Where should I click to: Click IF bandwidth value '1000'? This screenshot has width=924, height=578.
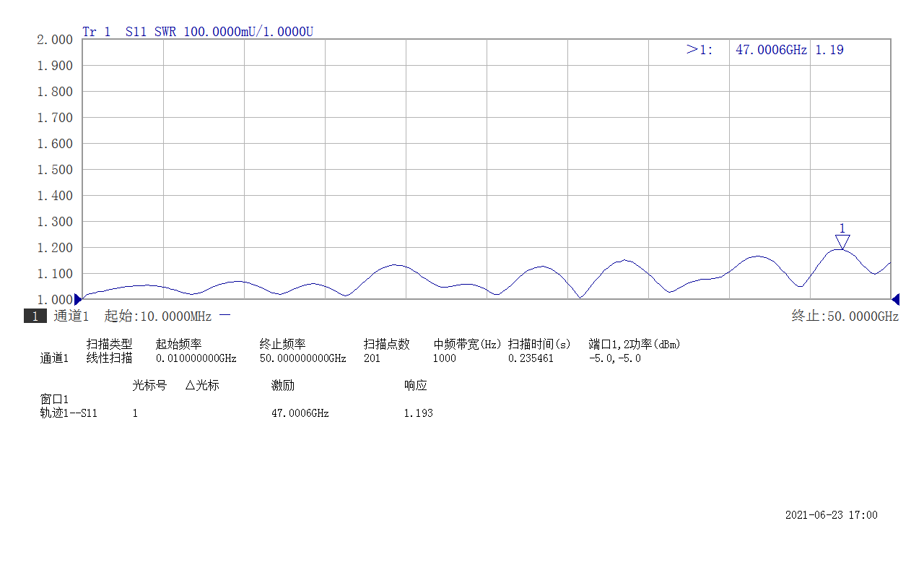[444, 358]
